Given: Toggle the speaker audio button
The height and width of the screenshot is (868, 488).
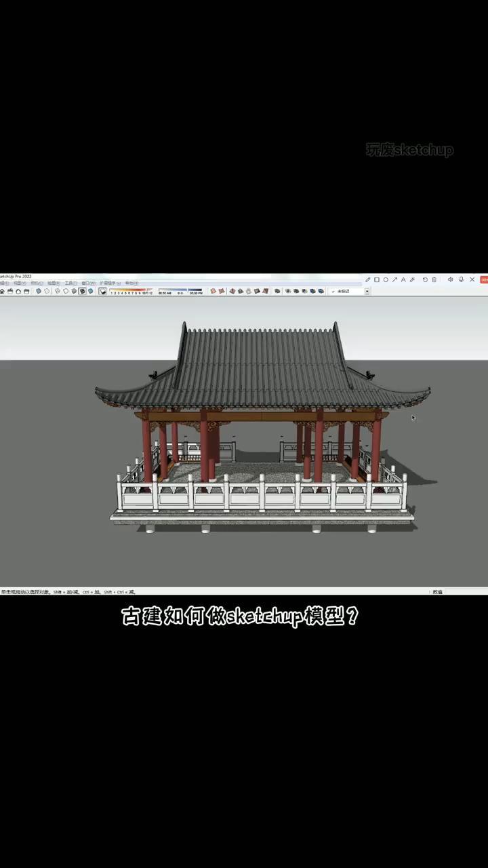Looking at the screenshot, I should point(450,279).
